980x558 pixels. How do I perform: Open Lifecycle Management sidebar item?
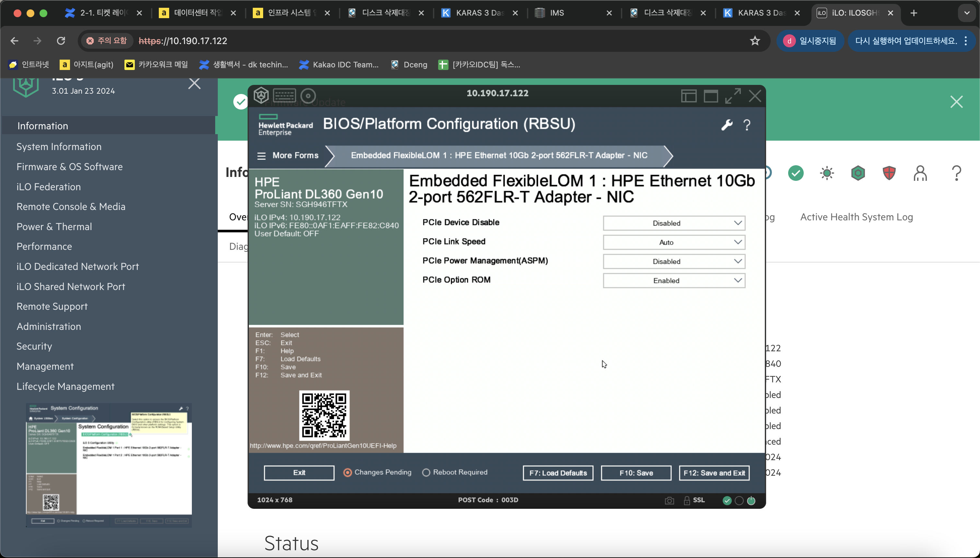[x=65, y=386]
